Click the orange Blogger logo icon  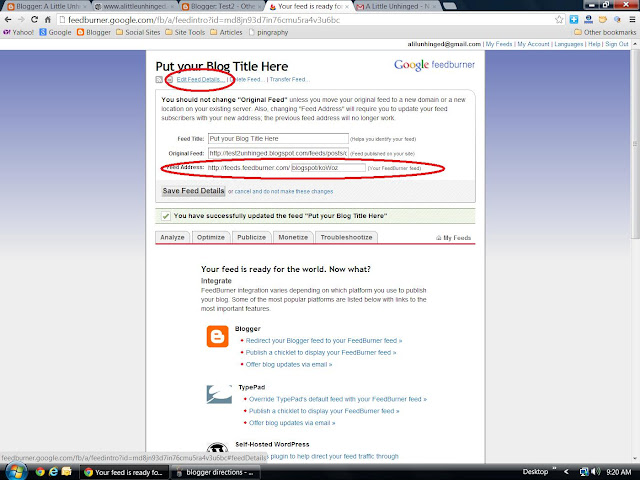218,336
